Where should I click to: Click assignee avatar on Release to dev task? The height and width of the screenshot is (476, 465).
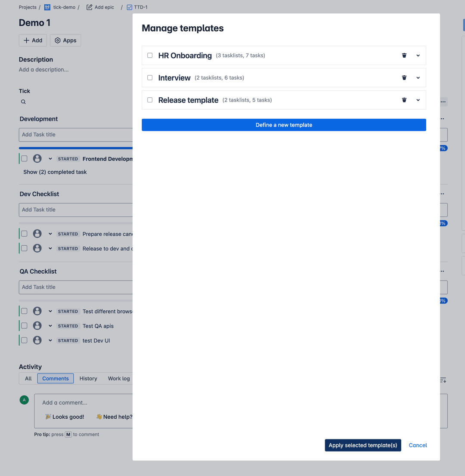coord(37,248)
